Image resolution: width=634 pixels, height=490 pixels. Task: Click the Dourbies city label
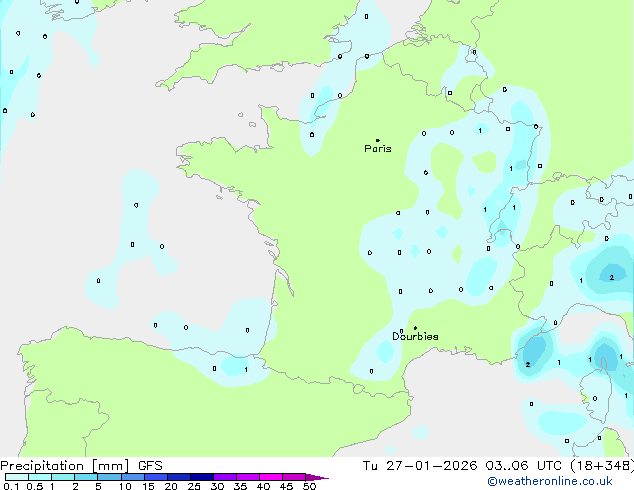415,336
